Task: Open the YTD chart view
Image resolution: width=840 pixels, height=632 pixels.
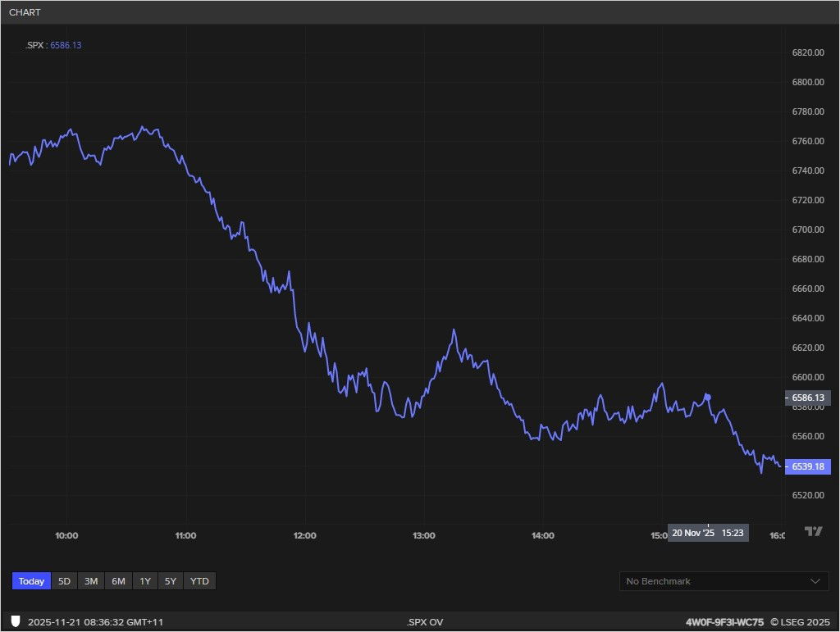Action: (x=199, y=580)
